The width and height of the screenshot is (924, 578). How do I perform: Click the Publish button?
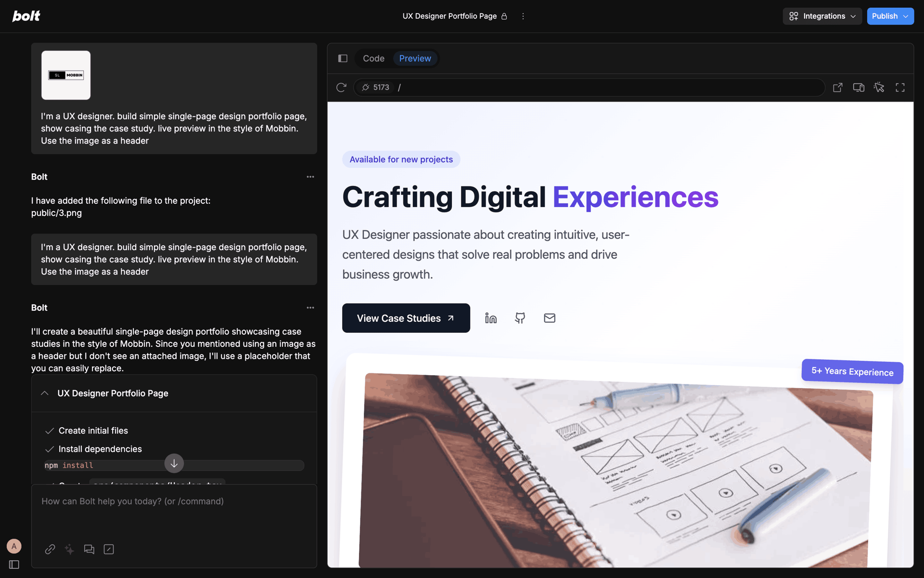(x=890, y=16)
